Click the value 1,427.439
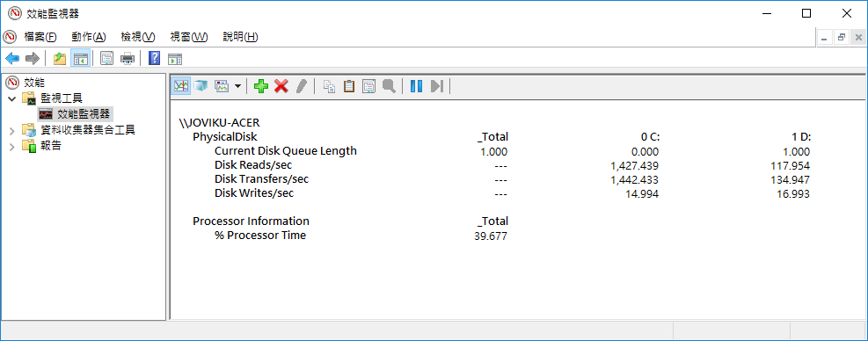This screenshot has height=341, width=868. [x=634, y=165]
